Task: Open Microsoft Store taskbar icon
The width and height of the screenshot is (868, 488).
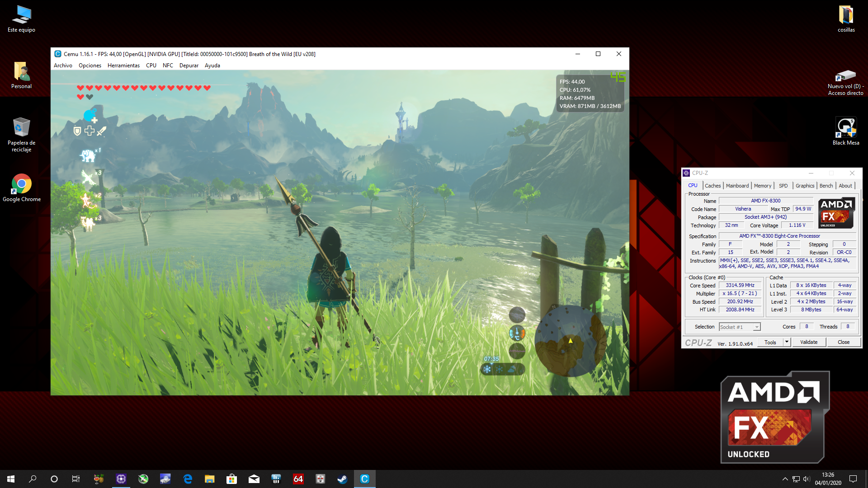Action: click(231, 479)
